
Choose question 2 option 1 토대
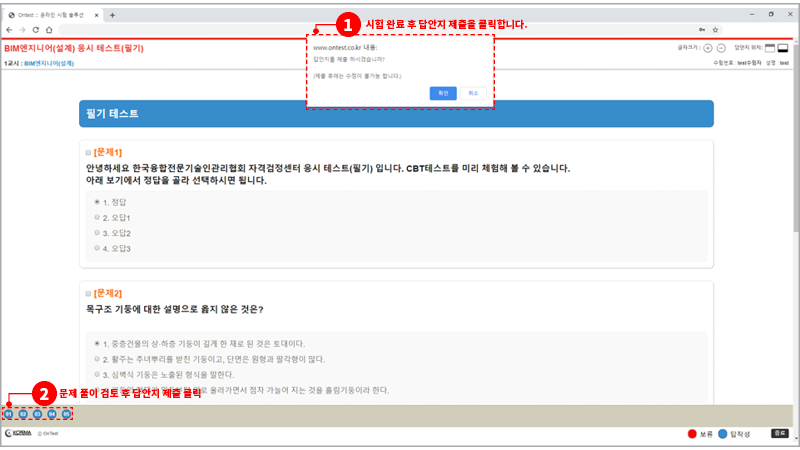pos(97,343)
